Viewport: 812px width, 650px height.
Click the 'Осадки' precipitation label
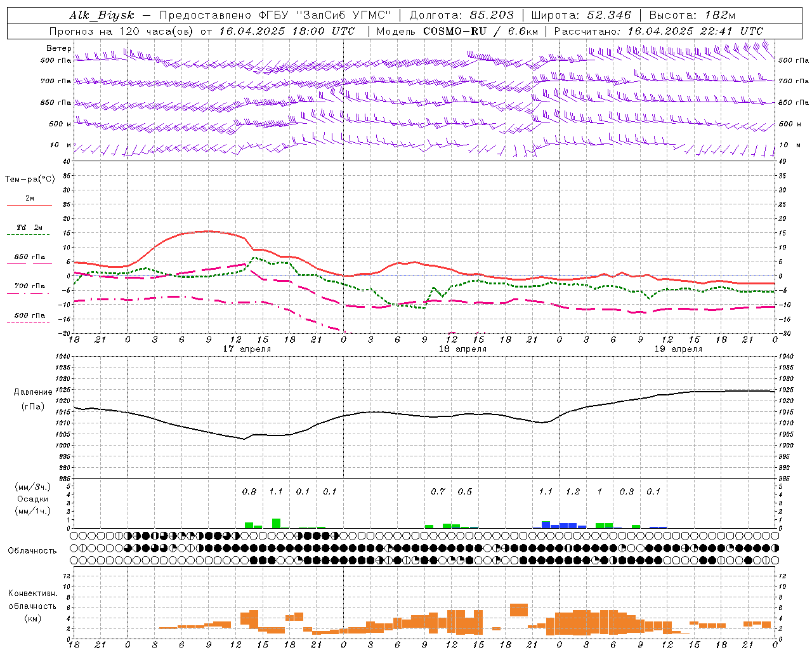coord(33,499)
